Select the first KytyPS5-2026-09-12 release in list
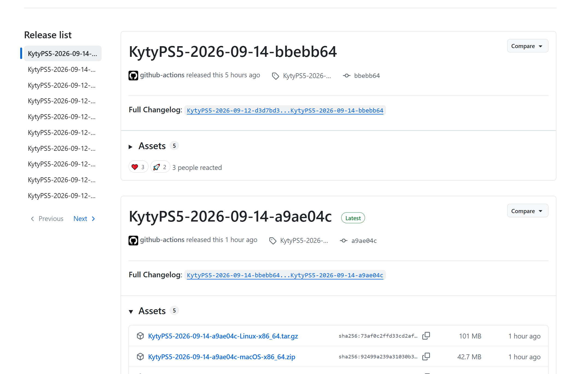This screenshot has height=374, width=588. click(62, 85)
